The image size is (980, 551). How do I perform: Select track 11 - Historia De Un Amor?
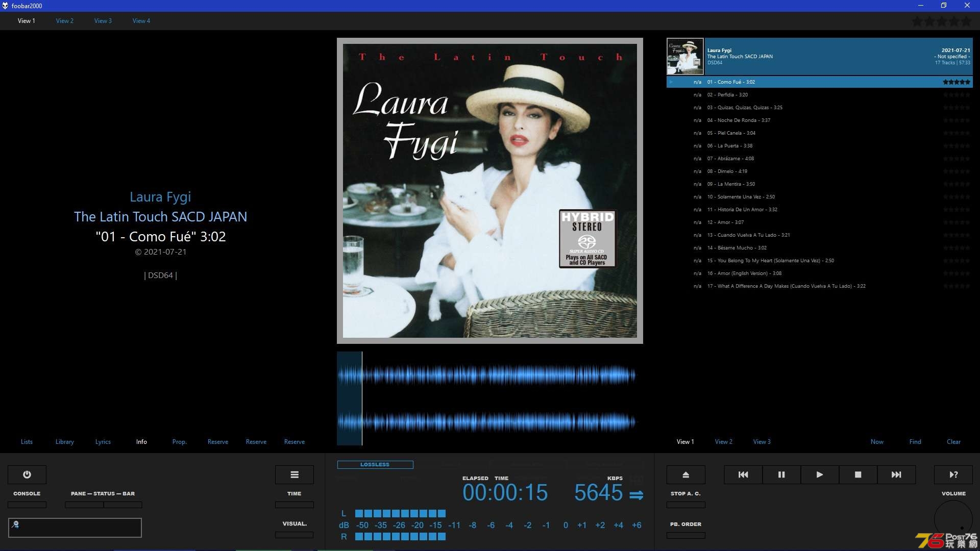tap(820, 210)
